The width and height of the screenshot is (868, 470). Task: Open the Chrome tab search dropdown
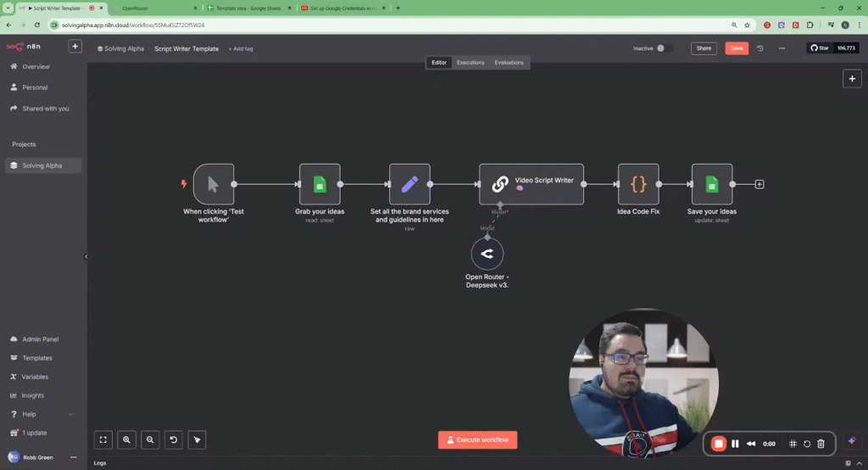[x=8, y=8]
